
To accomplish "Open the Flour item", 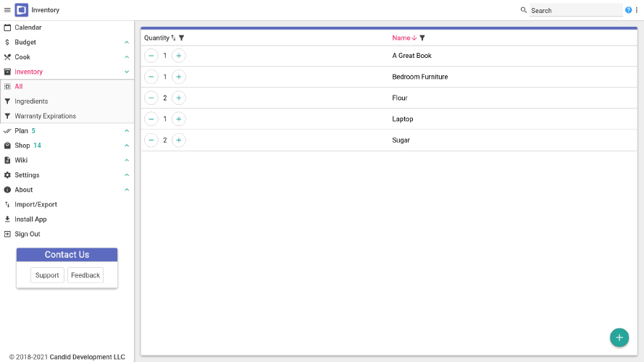I will [x=400, y=98].
